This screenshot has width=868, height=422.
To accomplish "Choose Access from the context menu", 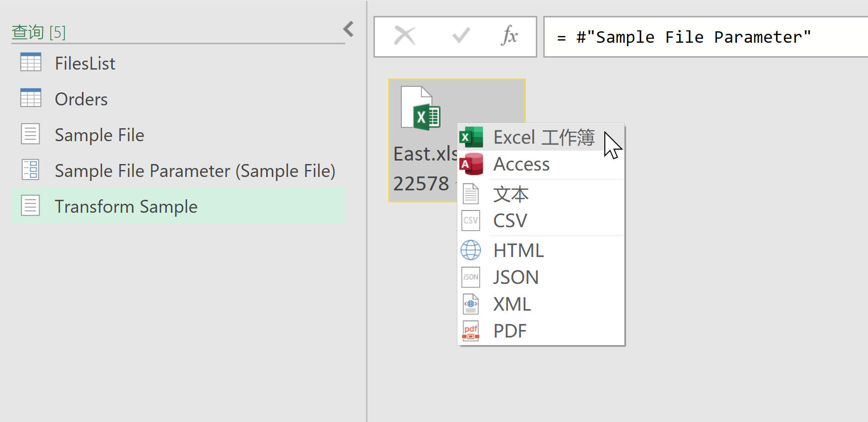I will click(x=541, y=164).
